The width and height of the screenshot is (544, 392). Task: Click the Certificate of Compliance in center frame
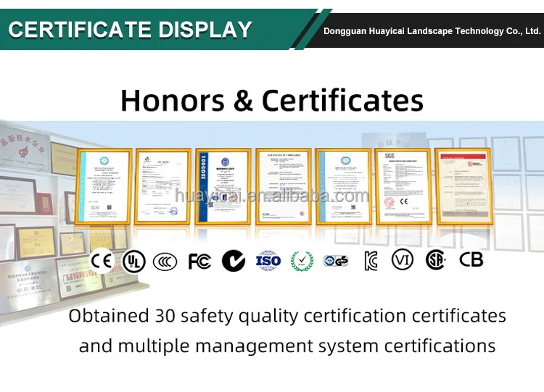coord(283,186)
